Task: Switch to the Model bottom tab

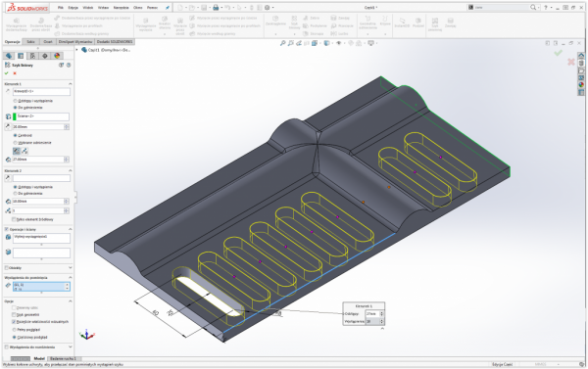Action: [x=39, y=358]
